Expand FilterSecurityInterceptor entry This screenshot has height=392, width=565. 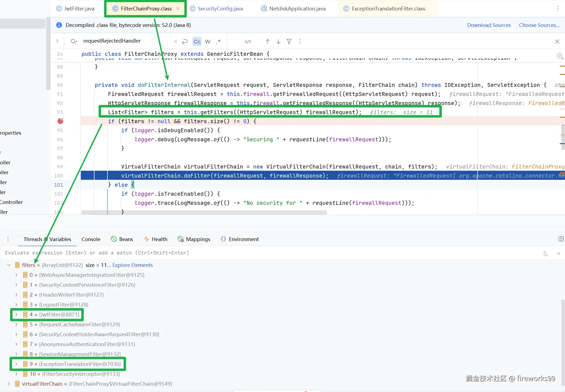(16, 374)
